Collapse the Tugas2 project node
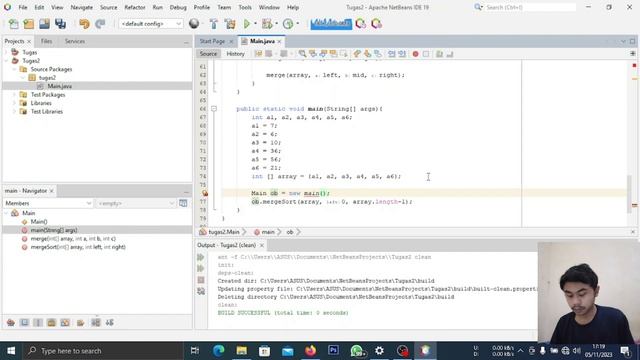The image size is (640, 360). [x=7, y=61]
